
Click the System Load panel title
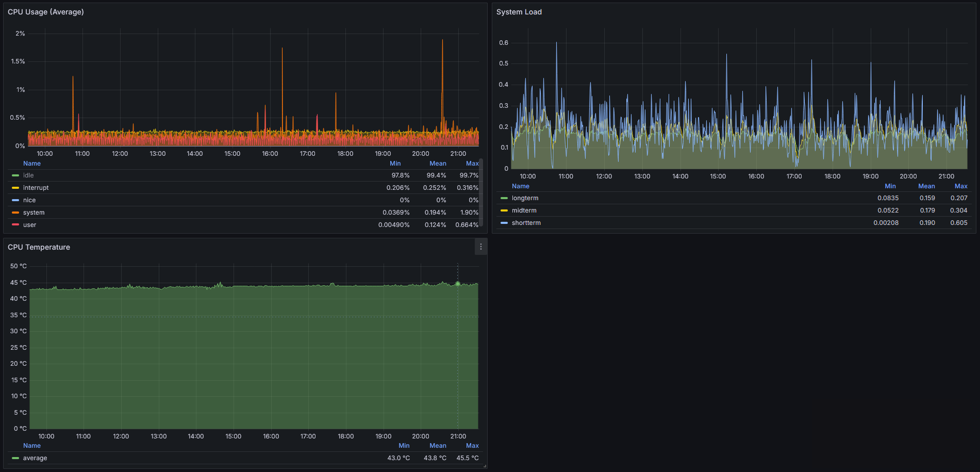519,12
